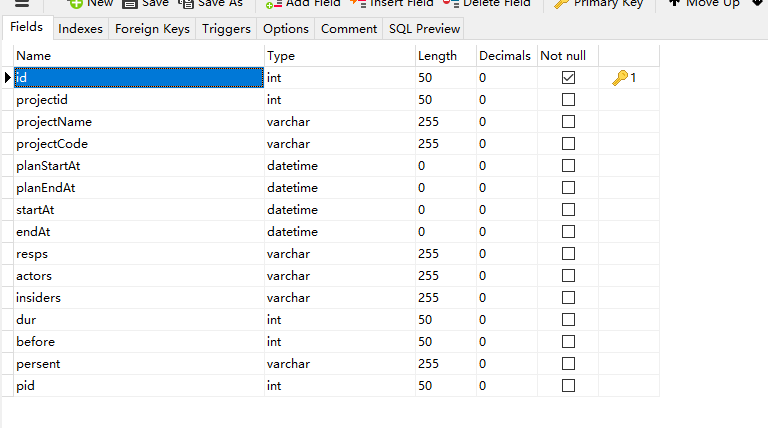768x428 pixels.
Task: Check Not null for dur field
Action: pos(568,320)
